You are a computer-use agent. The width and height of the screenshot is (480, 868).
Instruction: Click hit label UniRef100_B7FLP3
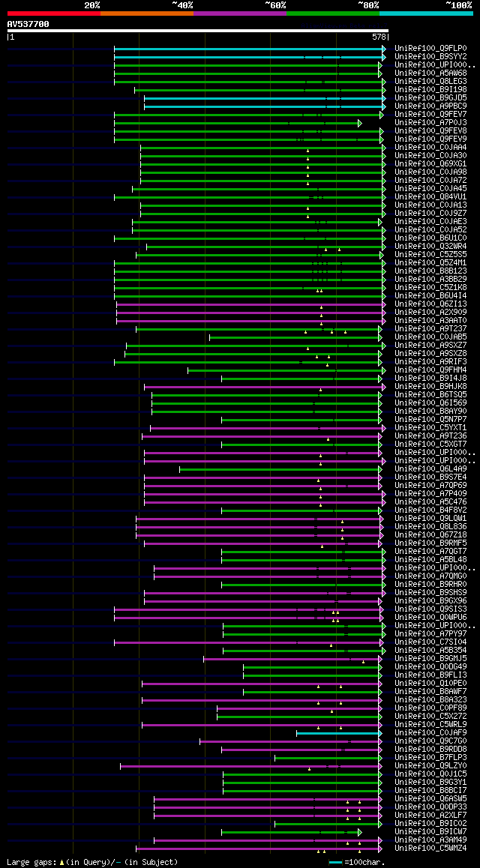[x=430, y=758]
